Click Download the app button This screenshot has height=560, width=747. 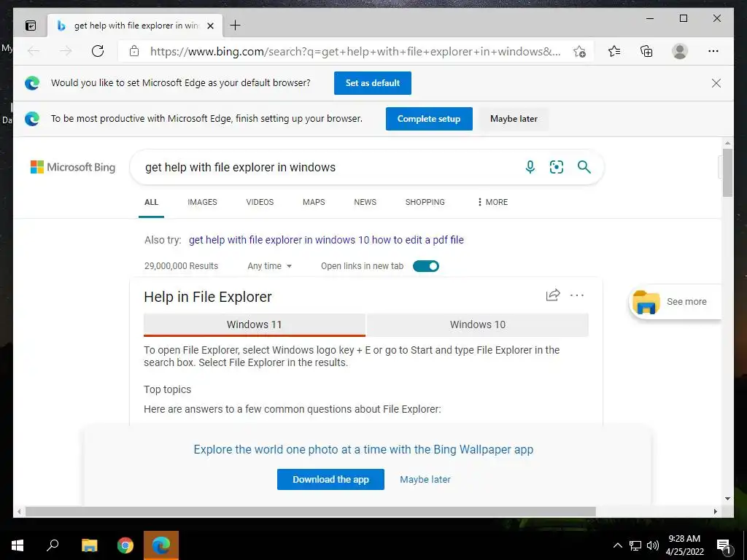click(x=330, y=480)
